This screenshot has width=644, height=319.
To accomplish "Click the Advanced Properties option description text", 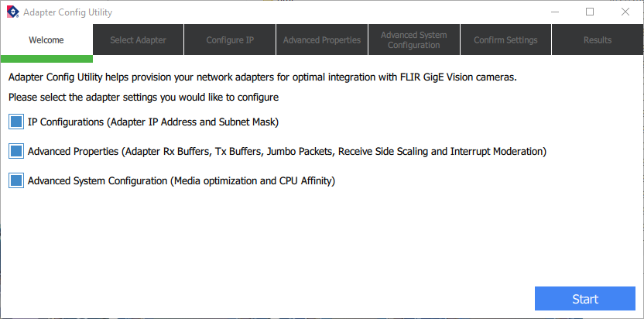I will 287,152.
